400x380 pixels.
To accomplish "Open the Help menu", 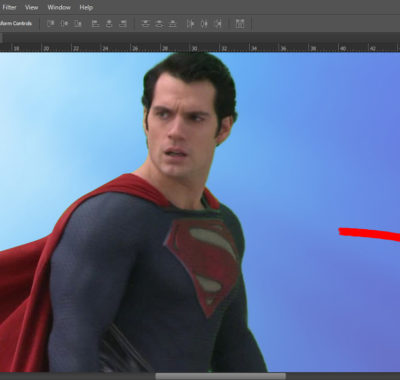I will point(86,7).
